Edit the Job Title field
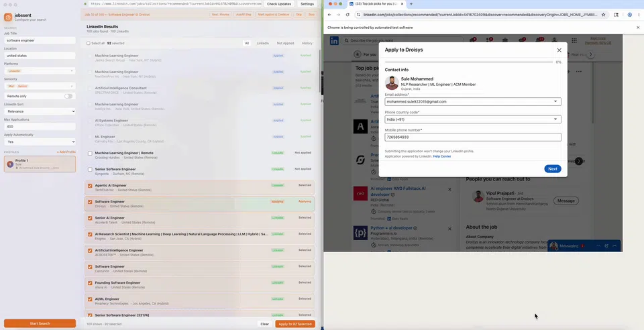This screenshot has width=644, height=330. 40,41
